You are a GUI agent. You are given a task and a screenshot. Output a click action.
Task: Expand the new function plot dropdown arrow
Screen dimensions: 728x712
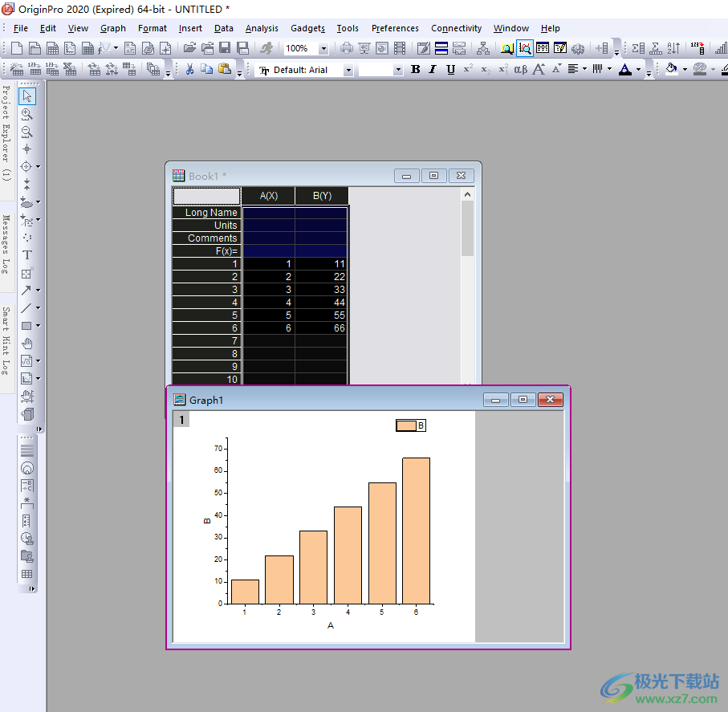[x=116, y=48]
